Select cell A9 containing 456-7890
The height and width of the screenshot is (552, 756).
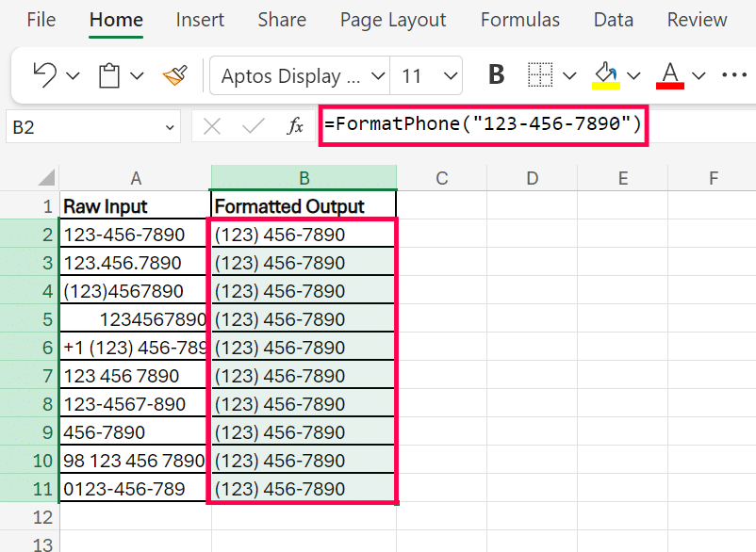(x=136, y=432)
